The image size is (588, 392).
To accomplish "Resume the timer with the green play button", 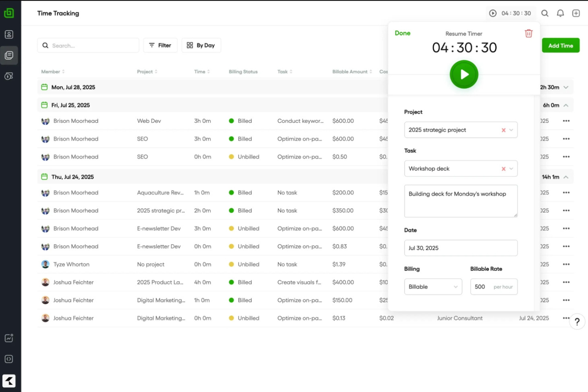I will click(x=464, y=74).
